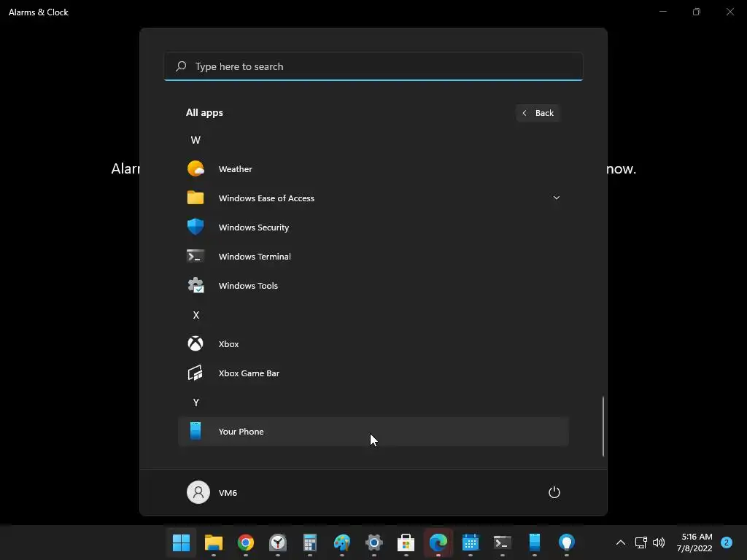Open Calculator from the taskbar
This screenshot has width=747, height=560.
309,542
